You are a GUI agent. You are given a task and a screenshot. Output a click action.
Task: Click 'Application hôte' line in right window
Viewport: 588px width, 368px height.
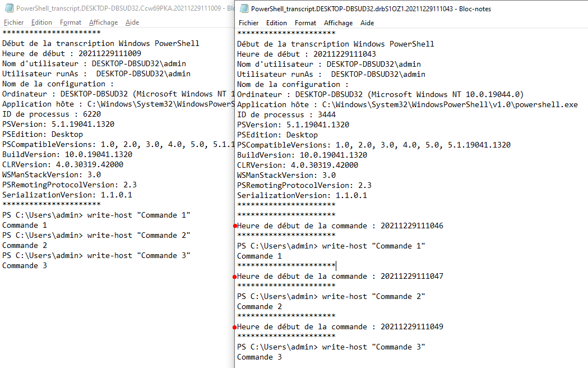(408, 105)
